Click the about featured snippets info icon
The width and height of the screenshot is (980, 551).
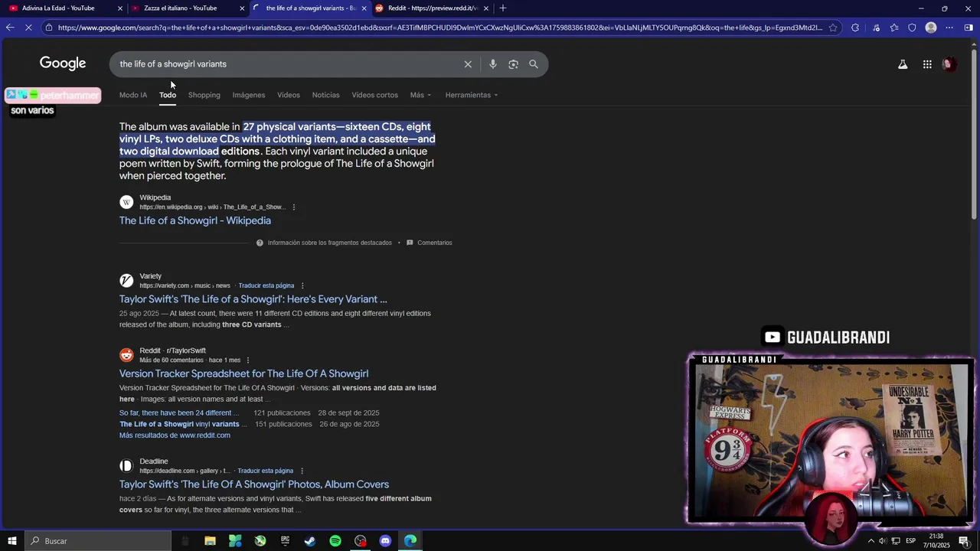coord(260,243)
